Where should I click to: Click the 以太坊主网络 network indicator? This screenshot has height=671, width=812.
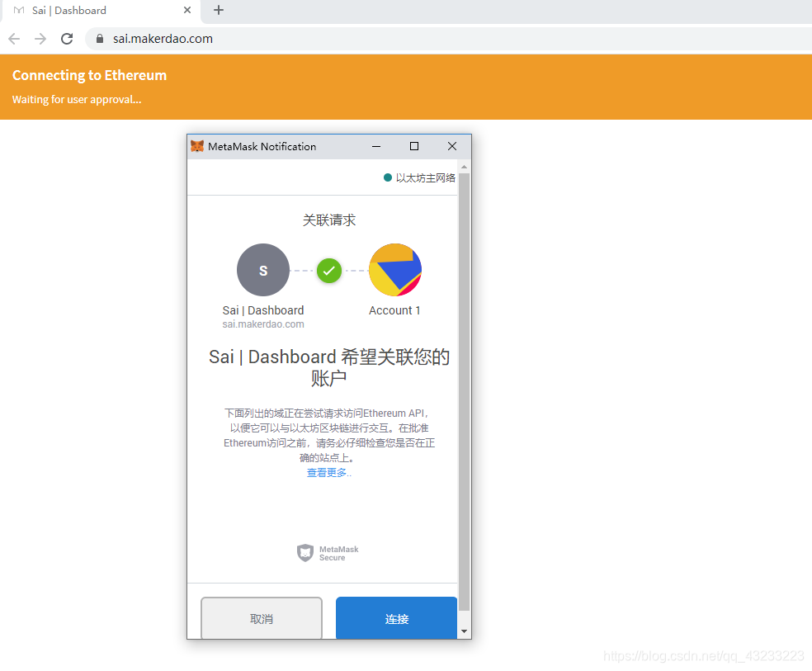click(x=419, y=177)
